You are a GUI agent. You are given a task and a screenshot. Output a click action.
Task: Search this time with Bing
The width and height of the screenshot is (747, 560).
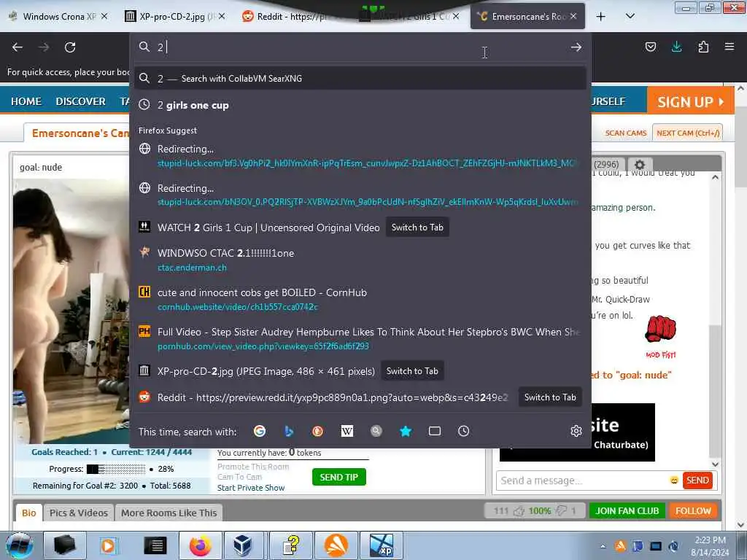point(289,432)
